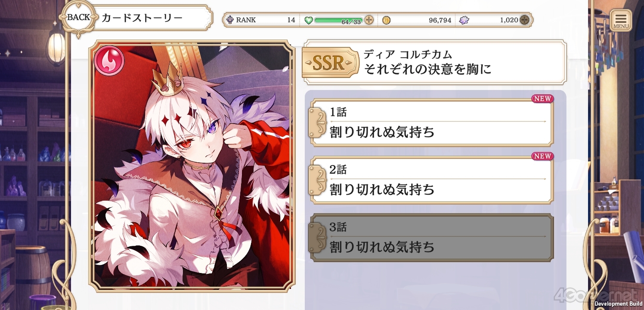
Task: Tap the red fire attribute icon on card
Action: click(x=109, y=61)
